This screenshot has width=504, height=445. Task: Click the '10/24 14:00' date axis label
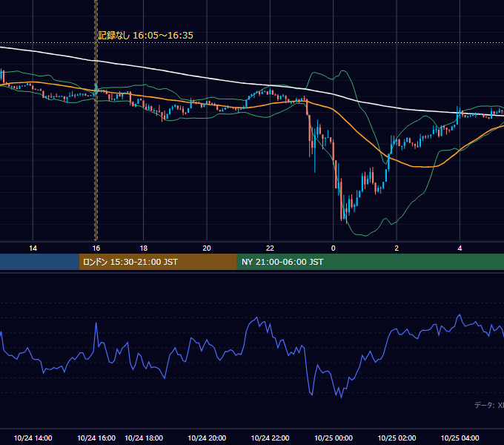[33, 438]
